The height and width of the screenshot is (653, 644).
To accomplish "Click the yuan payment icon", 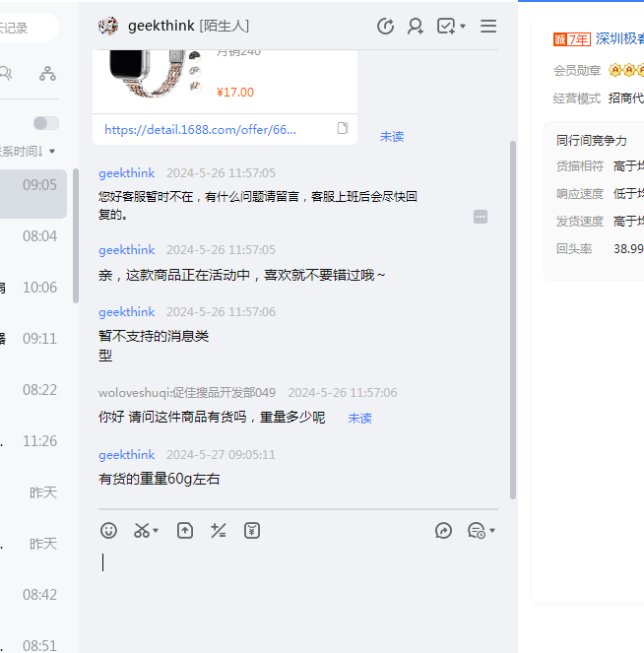I will pos(252,531).
